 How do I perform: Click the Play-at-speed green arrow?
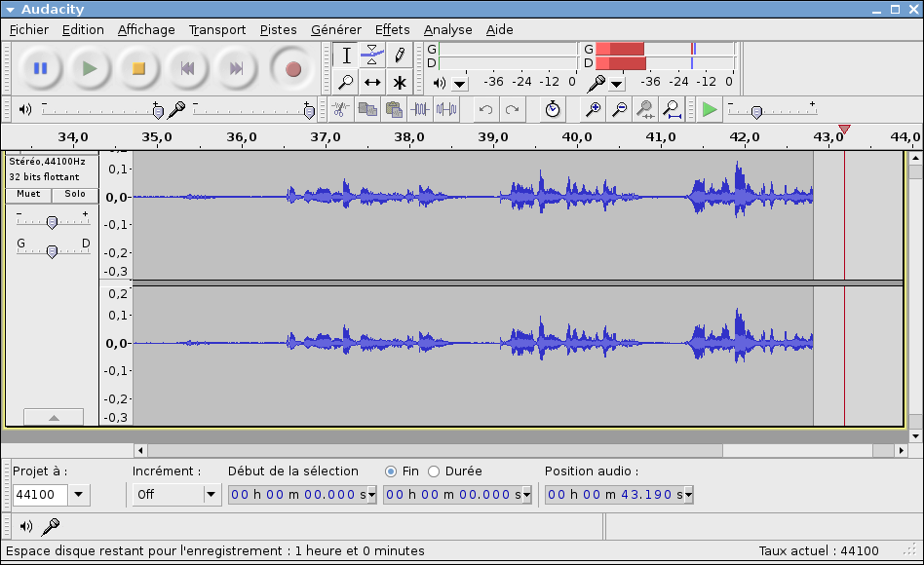(710, 109)
